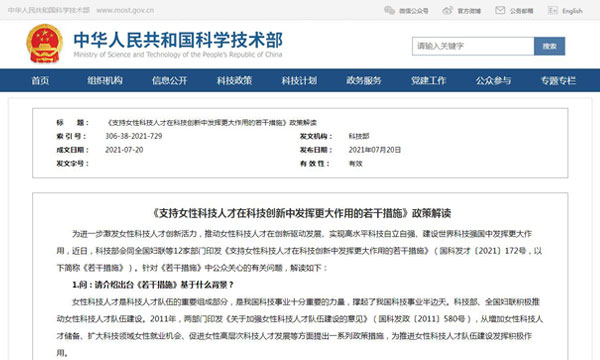The width and height of the screenshot is (600, 360).
Task: Click the 发布日期 value 2021年07月20日
Action: 375,150
